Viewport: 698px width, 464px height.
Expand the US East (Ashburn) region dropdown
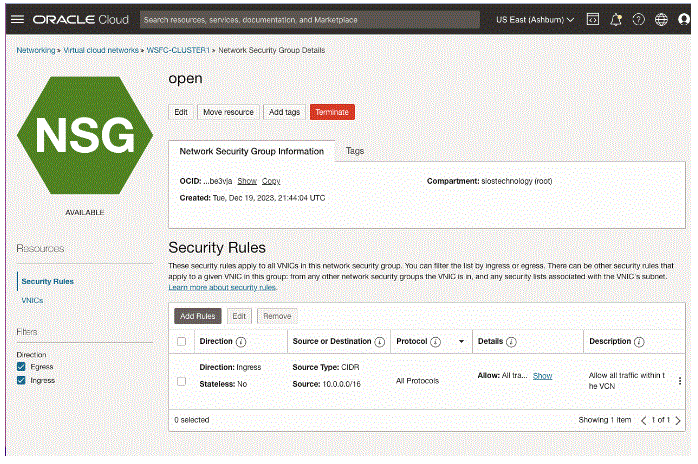tap(535, 19)
